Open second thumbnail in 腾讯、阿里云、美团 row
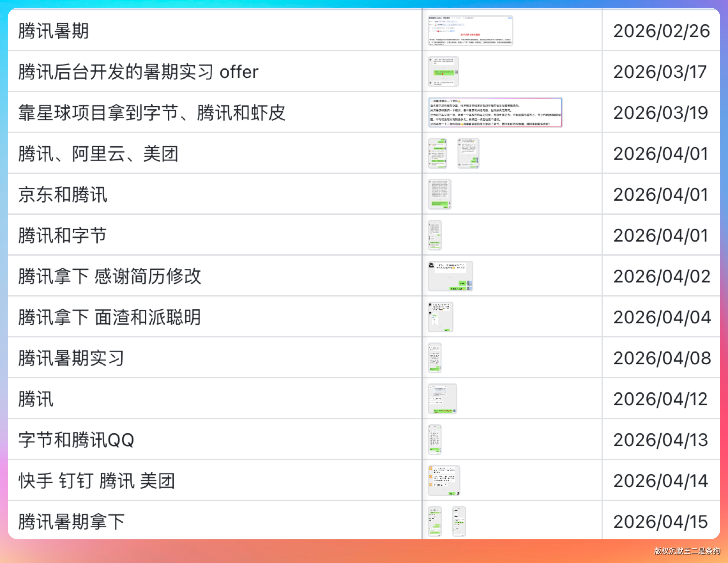Viewport: 728px width, 563px height. 468,153
